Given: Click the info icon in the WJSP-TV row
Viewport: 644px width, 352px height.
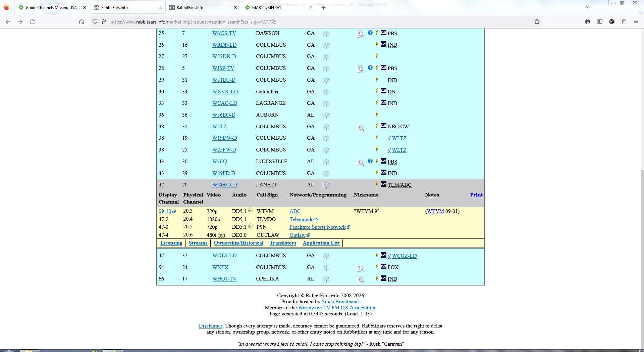Looking at the screenshot, I should [370, 68].
